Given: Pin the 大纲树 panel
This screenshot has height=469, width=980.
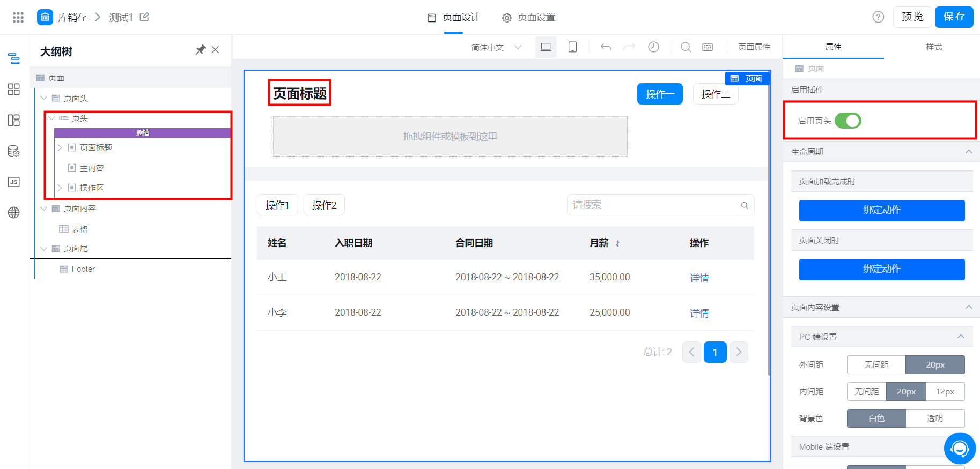Looking at the screenshot, I should tap(201, 50).
